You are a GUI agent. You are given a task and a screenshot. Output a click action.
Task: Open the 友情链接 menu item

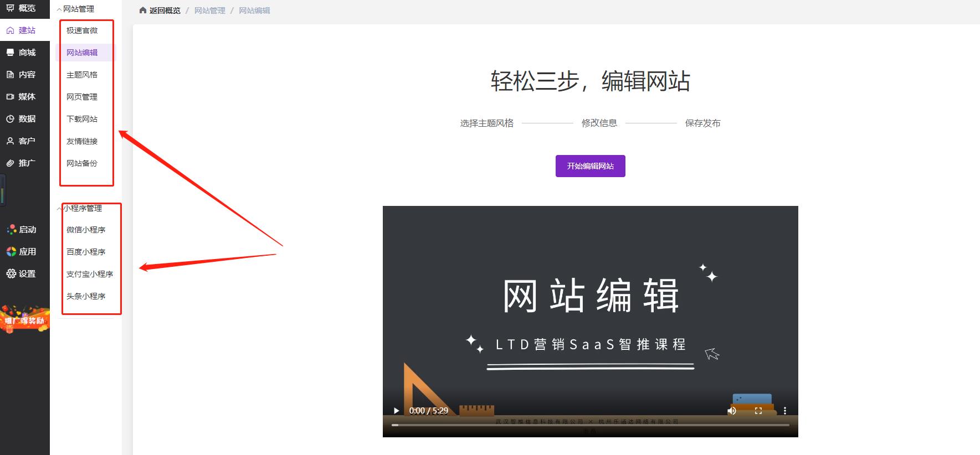pyautogui.click(x=82, y=141)
